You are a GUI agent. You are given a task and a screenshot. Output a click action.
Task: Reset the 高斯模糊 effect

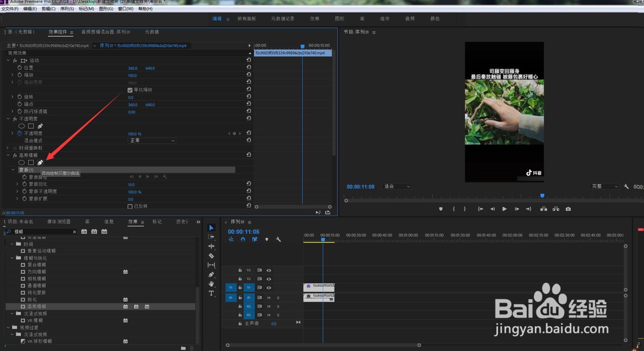point(249,155)
